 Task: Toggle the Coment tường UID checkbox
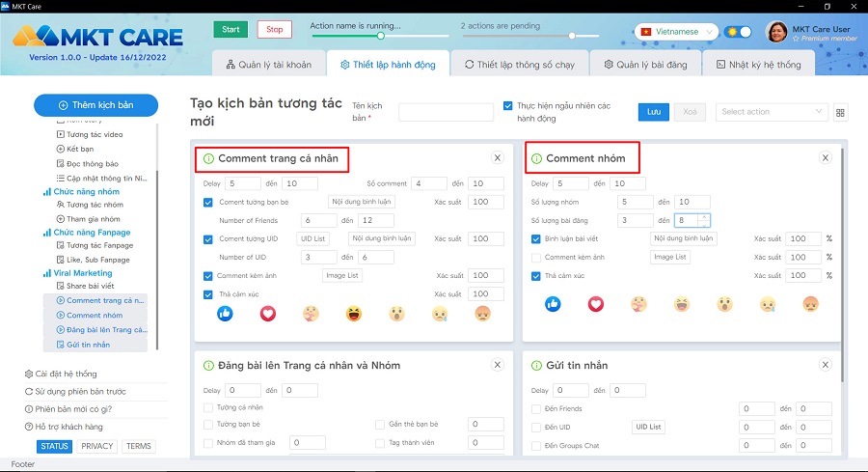pos(208,239)
